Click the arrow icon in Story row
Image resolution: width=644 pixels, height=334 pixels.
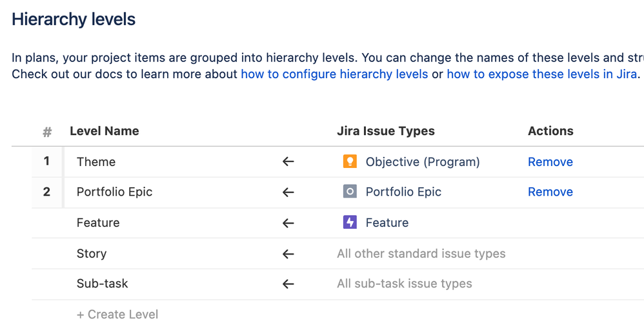pos(288,254)
